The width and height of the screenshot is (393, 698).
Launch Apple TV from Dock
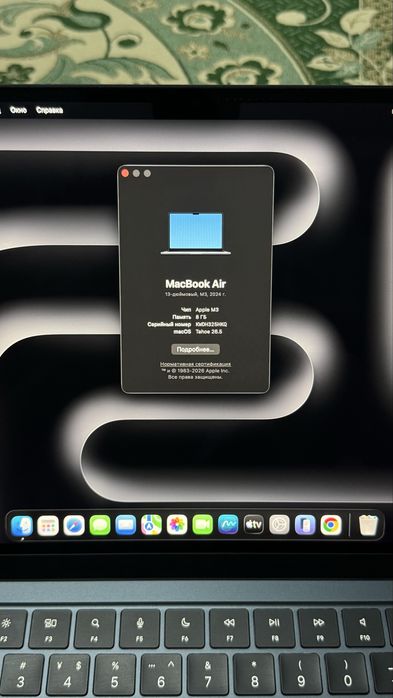click(x=254, y=524)
